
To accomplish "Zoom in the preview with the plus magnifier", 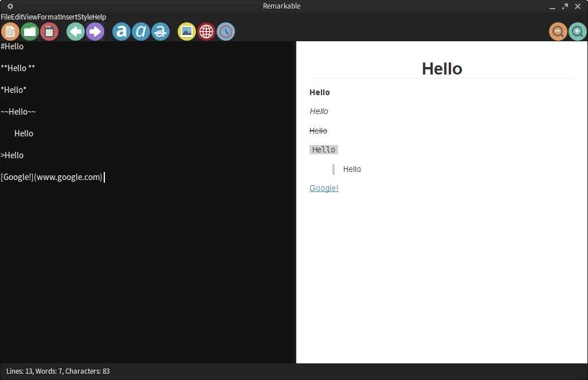I will click(x=578, y=32).
